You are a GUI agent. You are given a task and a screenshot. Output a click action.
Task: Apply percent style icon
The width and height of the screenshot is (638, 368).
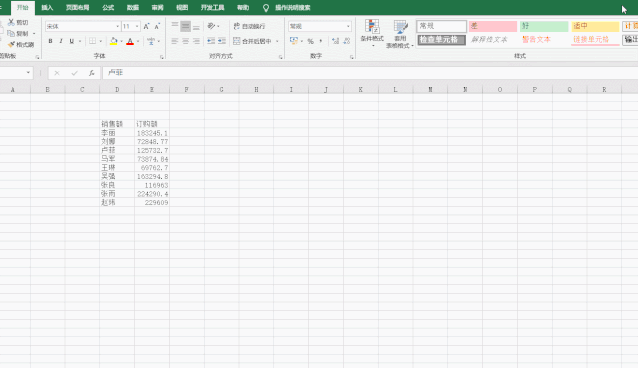pyautogui.click(x=310, y=41)
